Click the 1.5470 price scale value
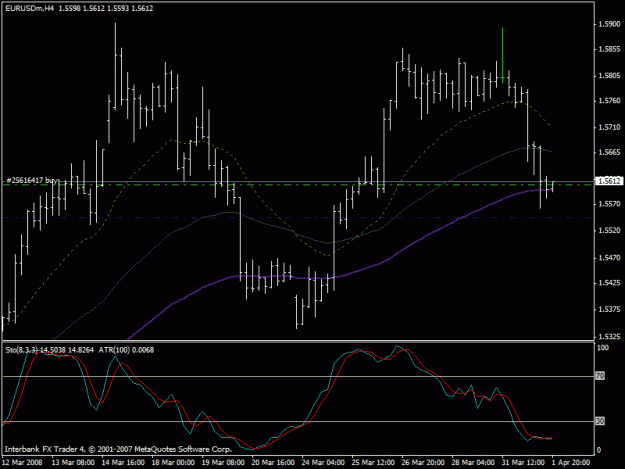 [609, 258]
